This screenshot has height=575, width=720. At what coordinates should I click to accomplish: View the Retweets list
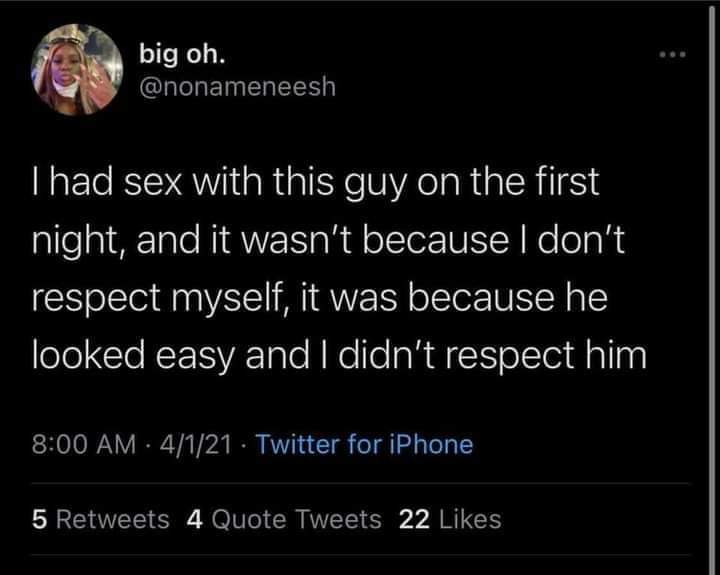(x=113, y=519)
